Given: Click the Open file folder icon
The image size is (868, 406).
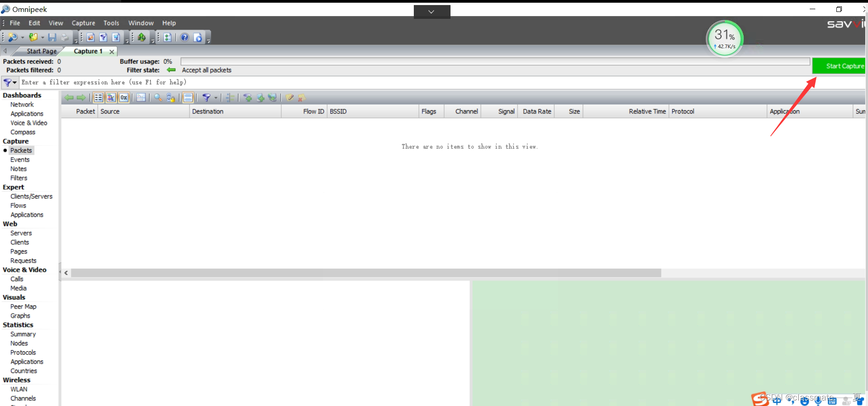Looking at the screenshot, I should (x=33, y=37).
